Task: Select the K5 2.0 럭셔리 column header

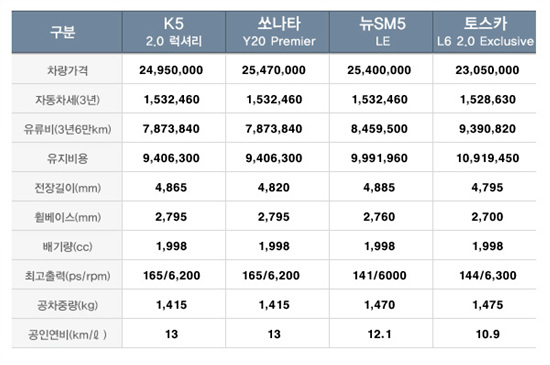Action: coord(174,32)
